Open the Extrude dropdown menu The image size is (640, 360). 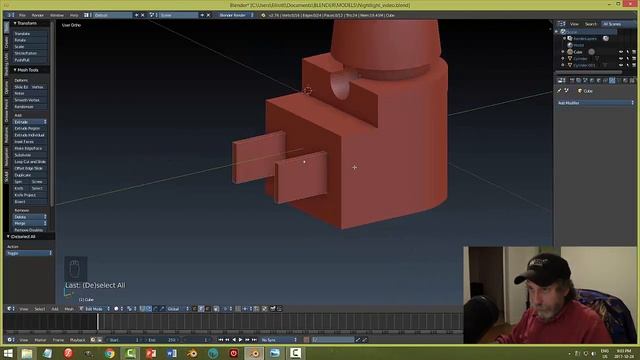pyautogui.click(x=30, y=122)
